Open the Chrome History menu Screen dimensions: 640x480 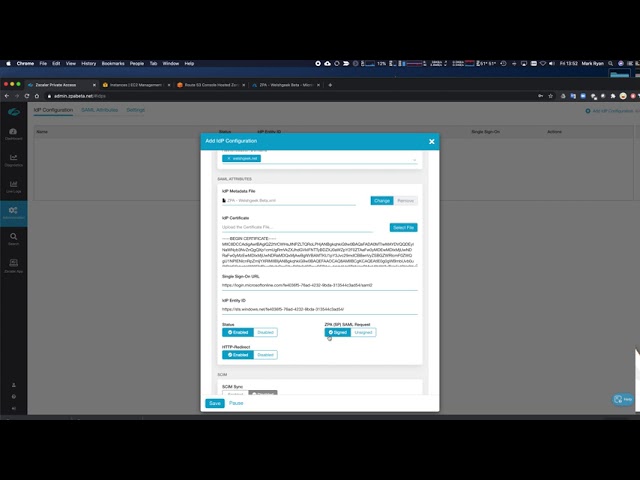point(89,63)
